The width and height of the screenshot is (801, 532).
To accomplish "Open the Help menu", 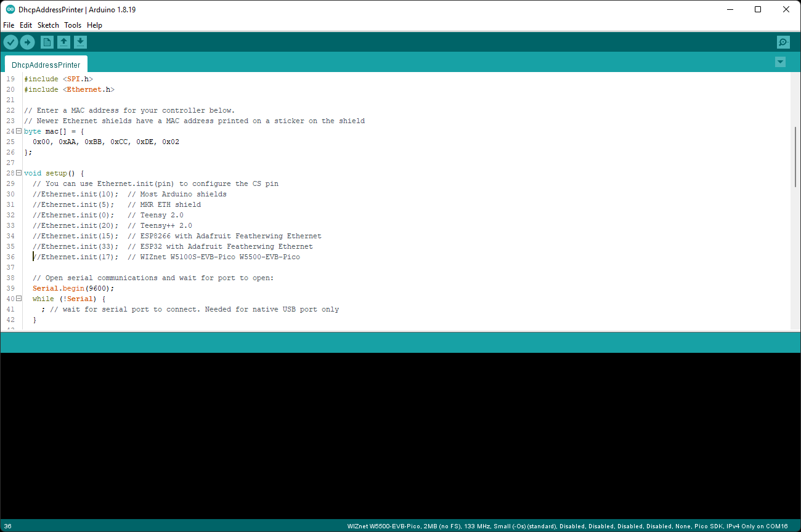I will 94,25.
